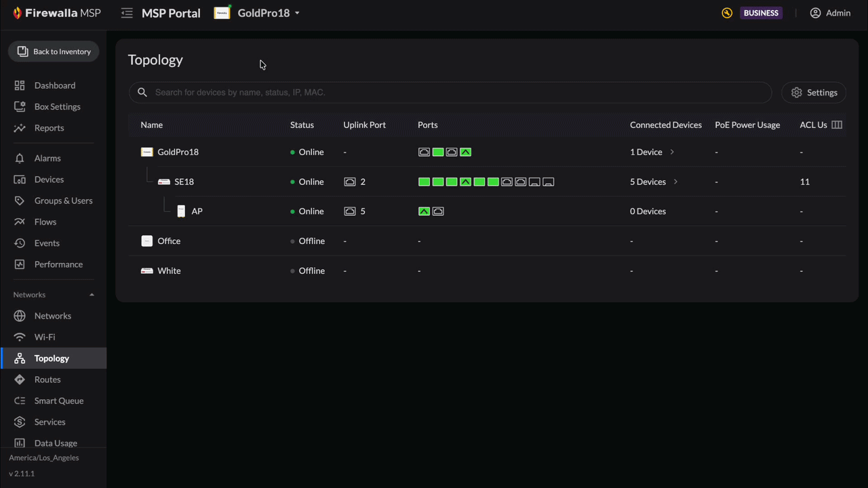Click the v 2.11.1 version label
Image resolution: width=868 pixels, height=488 pixels.
(22, 474)
